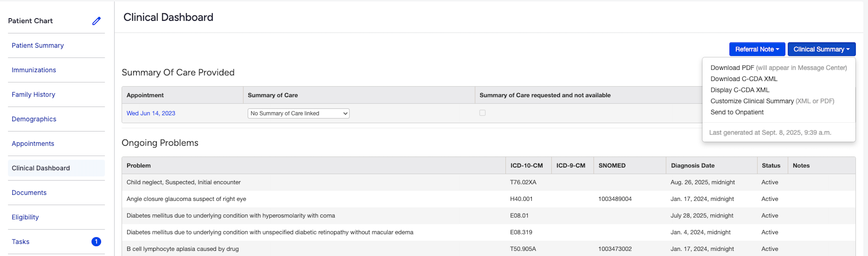868x256 pixels.
Task: Click the Child neglect problem row
Action: pyautogui.click(x=184, y=182)
